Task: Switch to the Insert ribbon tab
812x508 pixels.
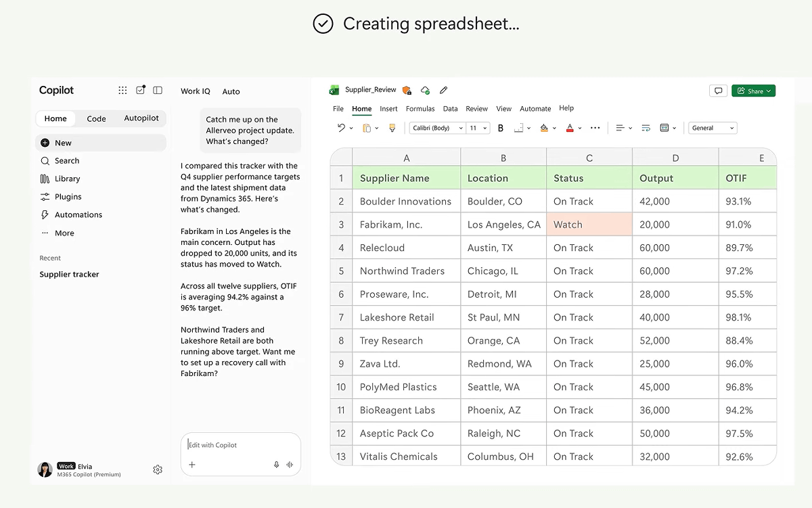Action: pyautogui.click(x=389, y=108)
